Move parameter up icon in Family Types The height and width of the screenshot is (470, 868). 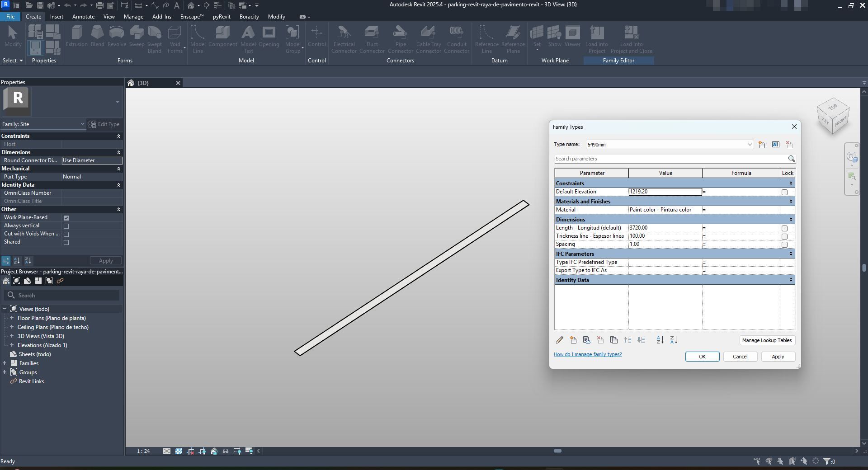click(627, 340)
